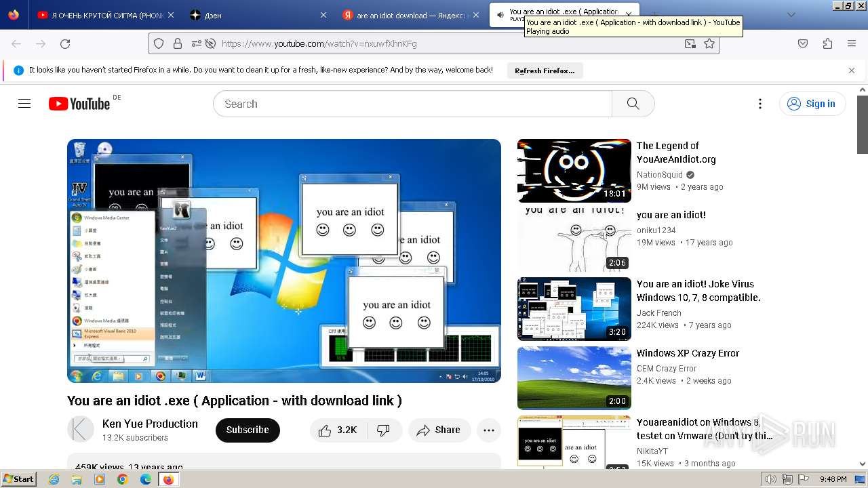Open Firefox extensions puzzle icon
868x488 pixels.
pyautogui.click(x=827, y=43)
